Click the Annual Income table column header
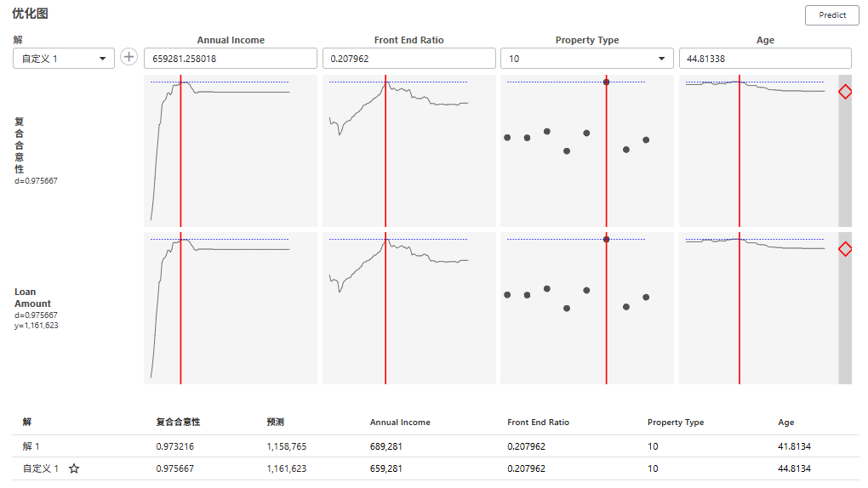The image size is (868, 488). point(400,422)
